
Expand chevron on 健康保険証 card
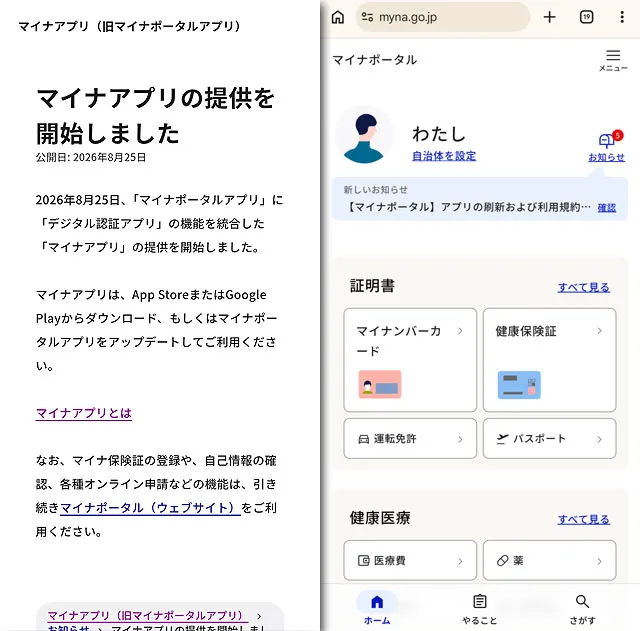pyautogui.click(x=599, y=331)
